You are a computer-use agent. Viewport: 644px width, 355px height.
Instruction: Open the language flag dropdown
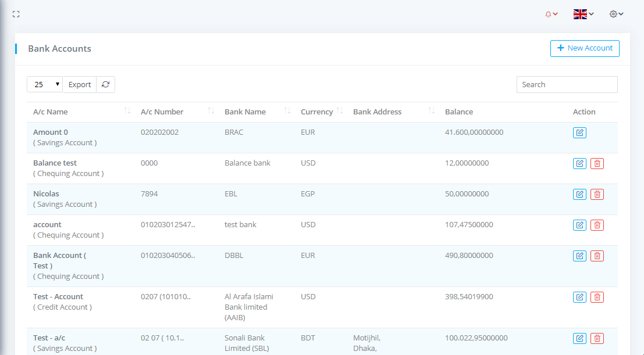pos(583,14)
